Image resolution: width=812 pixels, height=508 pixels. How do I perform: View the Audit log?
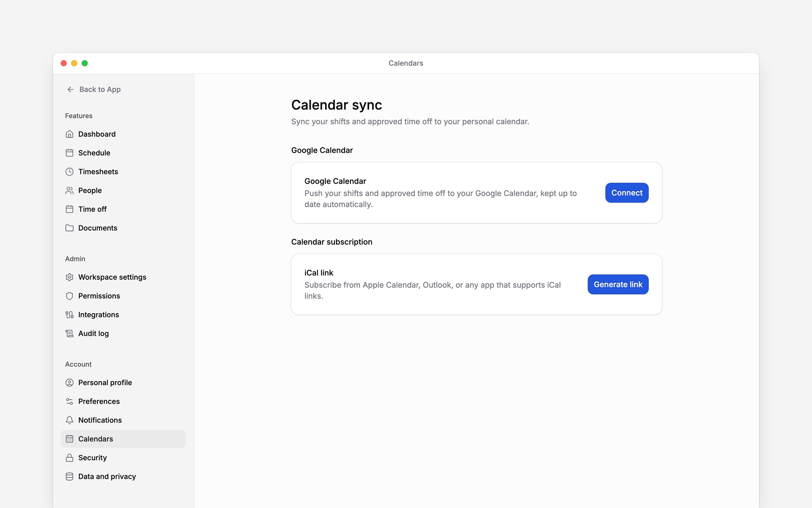pyautogui.click(x=123, y=334)
